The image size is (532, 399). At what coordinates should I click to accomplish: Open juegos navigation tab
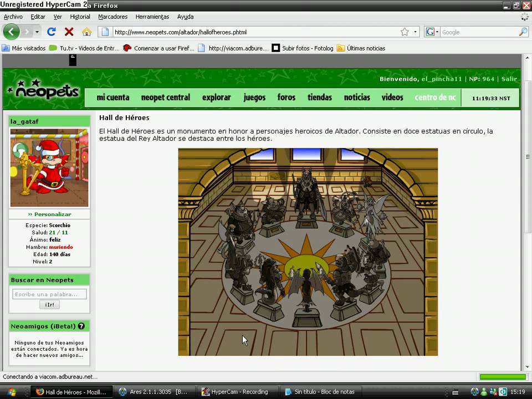pos(254,98)
